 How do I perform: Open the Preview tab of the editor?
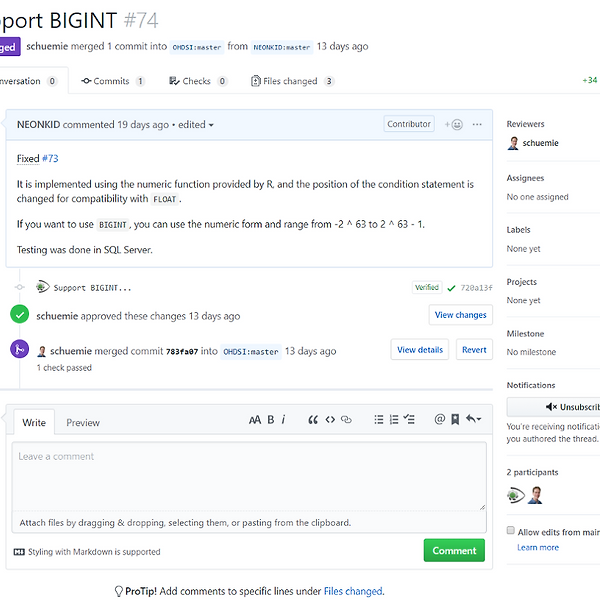[83, 422]
